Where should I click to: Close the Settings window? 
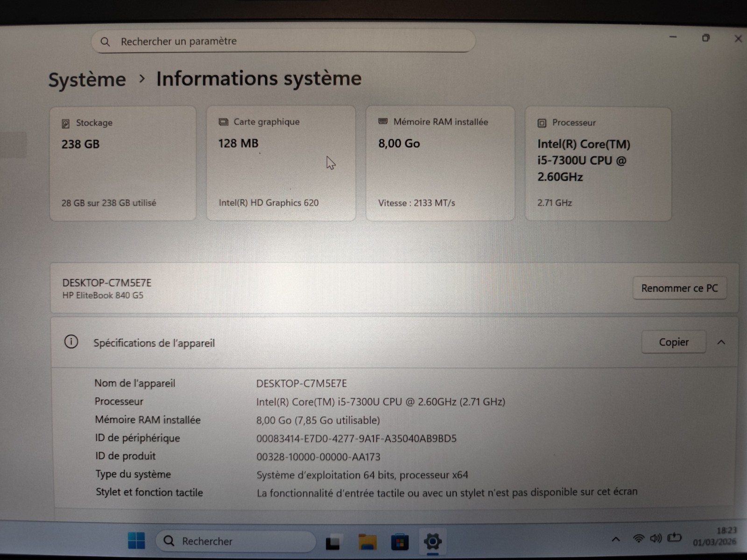click(x=738, y=39)
